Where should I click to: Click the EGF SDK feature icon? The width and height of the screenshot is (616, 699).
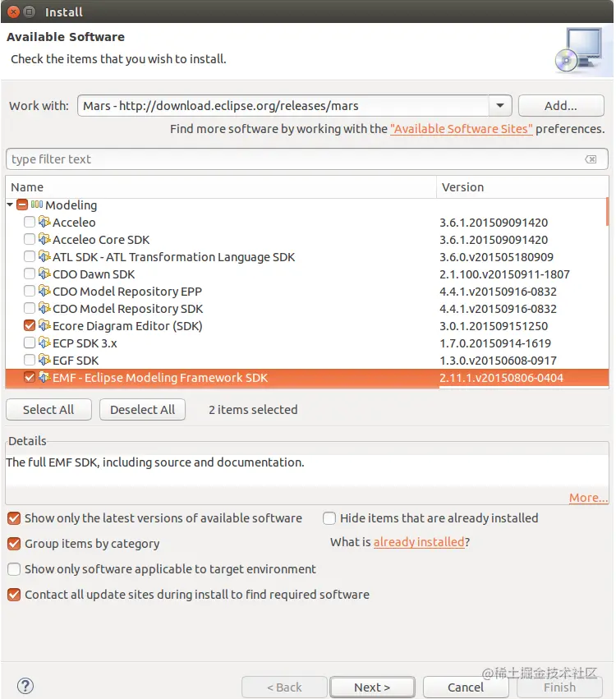pyautogui.click(x=44, y=361)
